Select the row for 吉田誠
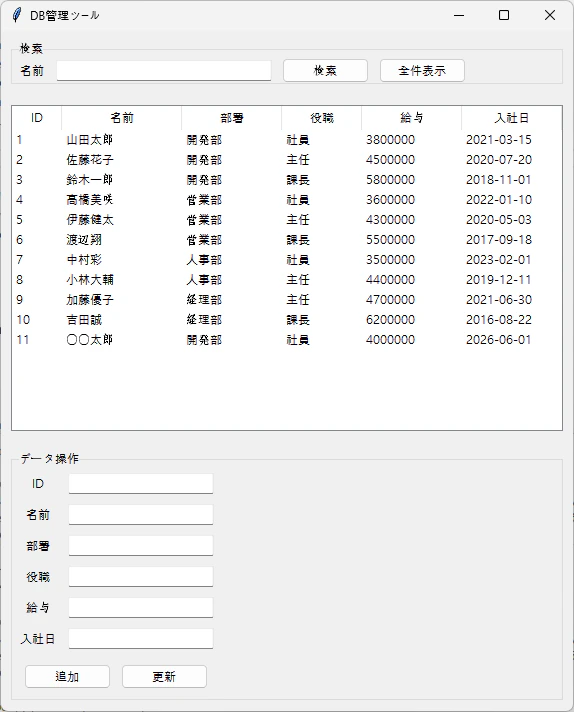The image size is (574, 712). click(287, 319)
